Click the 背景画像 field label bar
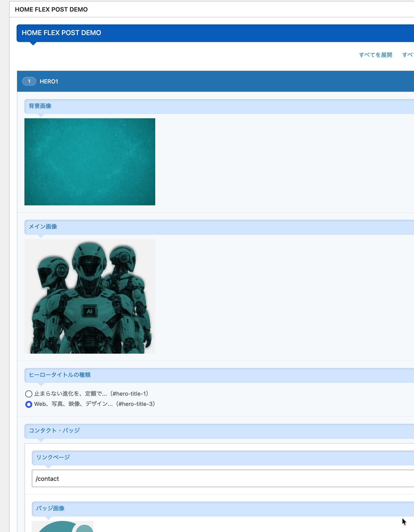This screenshot has width=414, height=532. tap(219, 106)
